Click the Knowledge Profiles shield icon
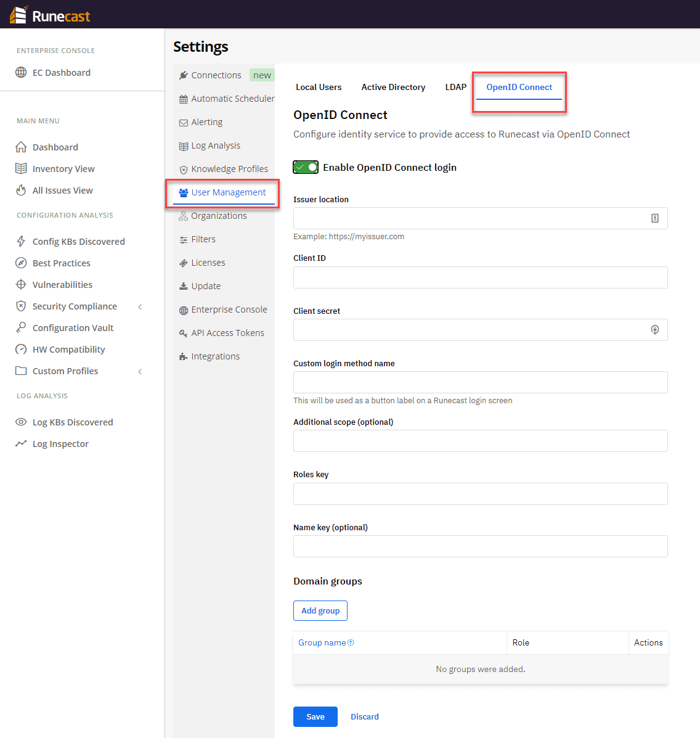Viewport: 700px width, 738px height. click(x=183, y=170)
